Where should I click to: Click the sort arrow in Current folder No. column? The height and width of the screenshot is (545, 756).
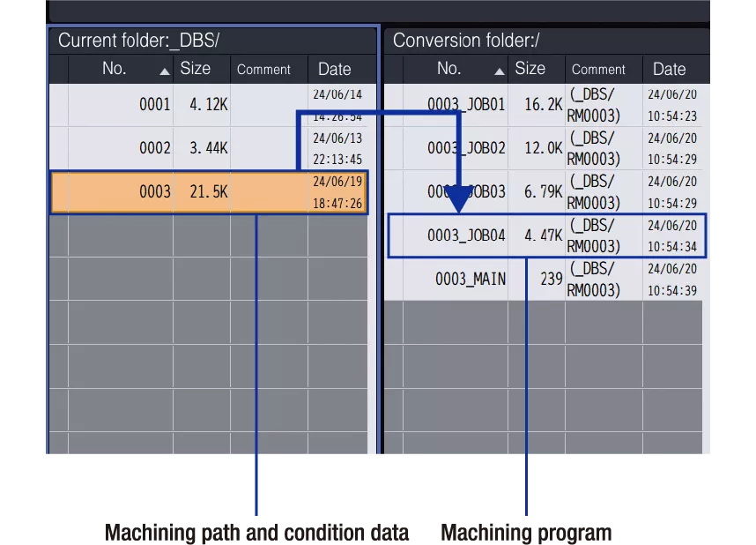[x=164, y=71]
